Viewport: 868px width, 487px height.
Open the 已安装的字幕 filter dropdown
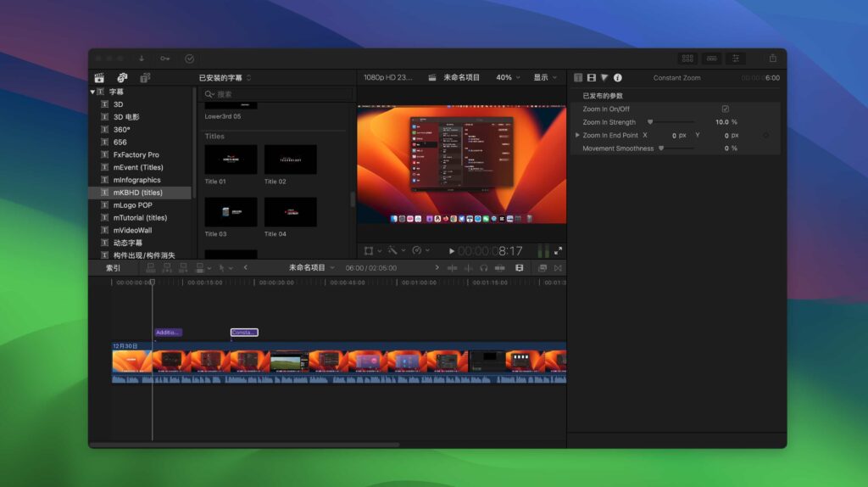[x=225, y=77]
